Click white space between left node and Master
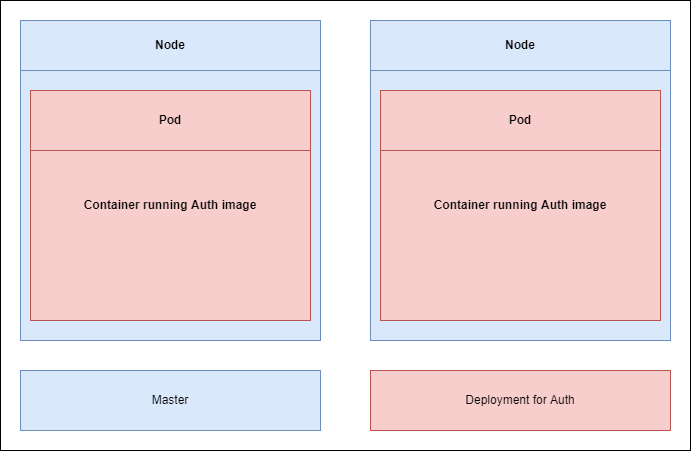Viewport: 691px width, 451px height. (170, 356)
